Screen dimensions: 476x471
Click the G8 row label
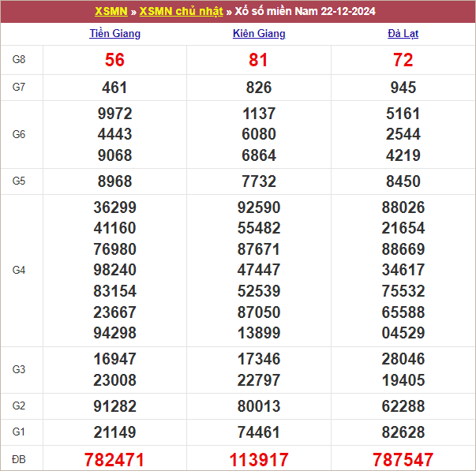click(x=20, y=60)
